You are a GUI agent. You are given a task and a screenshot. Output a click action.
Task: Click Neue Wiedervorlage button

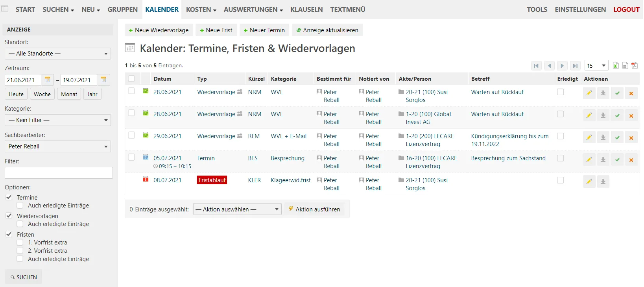coord(159,30)
